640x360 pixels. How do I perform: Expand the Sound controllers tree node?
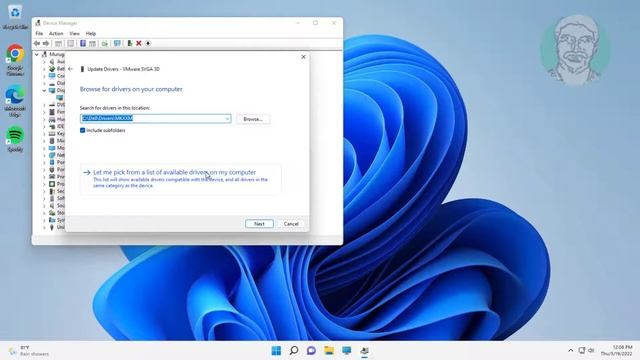click(x=44, y=205)
